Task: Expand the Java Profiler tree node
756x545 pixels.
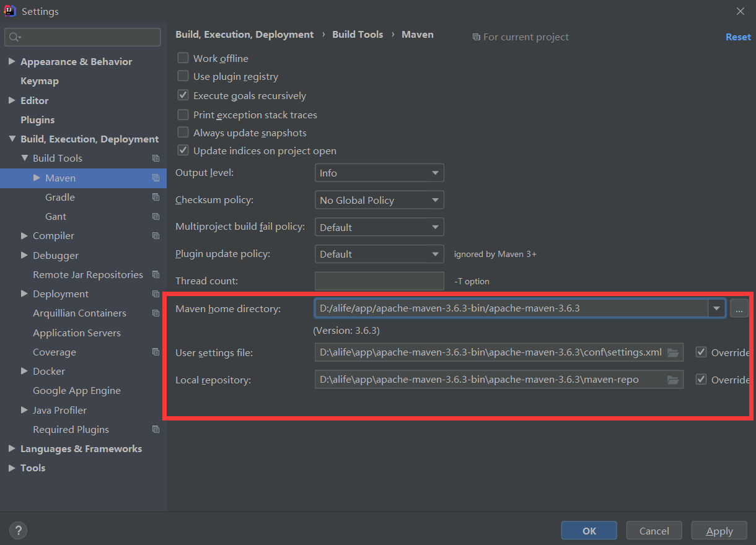Action: [x=24, y=410]
